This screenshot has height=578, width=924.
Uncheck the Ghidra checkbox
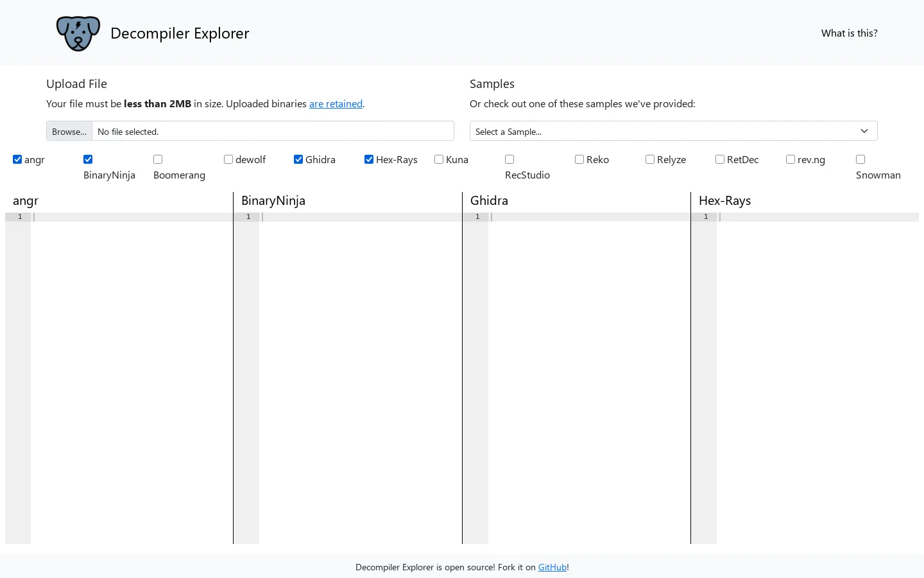[298, 159]
